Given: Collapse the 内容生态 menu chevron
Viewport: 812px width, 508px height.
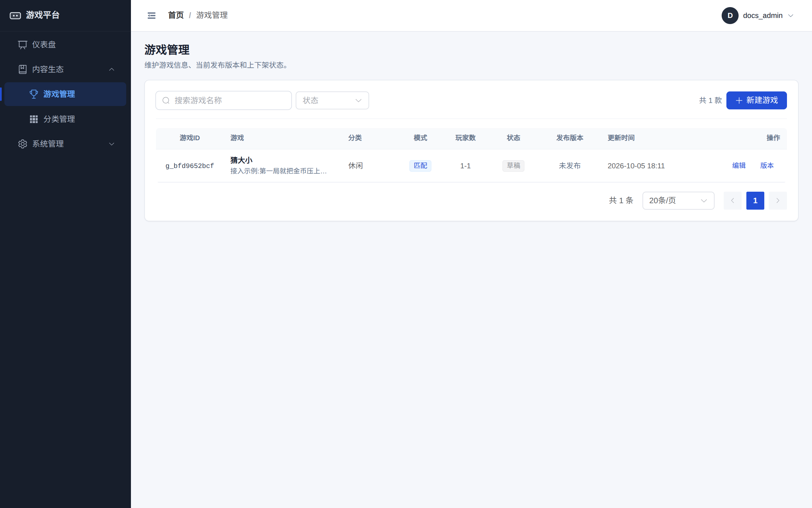Looking at the screenshot, I should click(112, 69).
